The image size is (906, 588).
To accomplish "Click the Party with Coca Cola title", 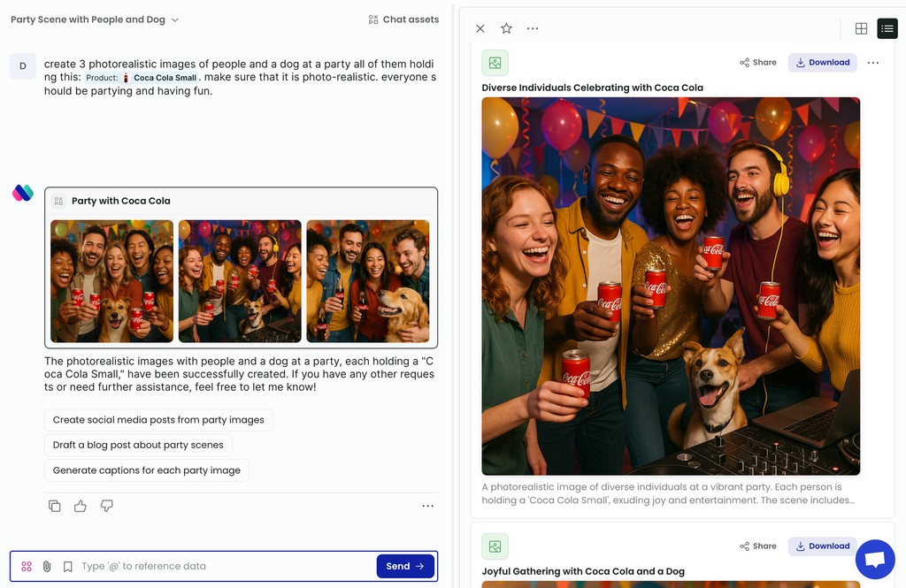I will (x=120, y=201).
